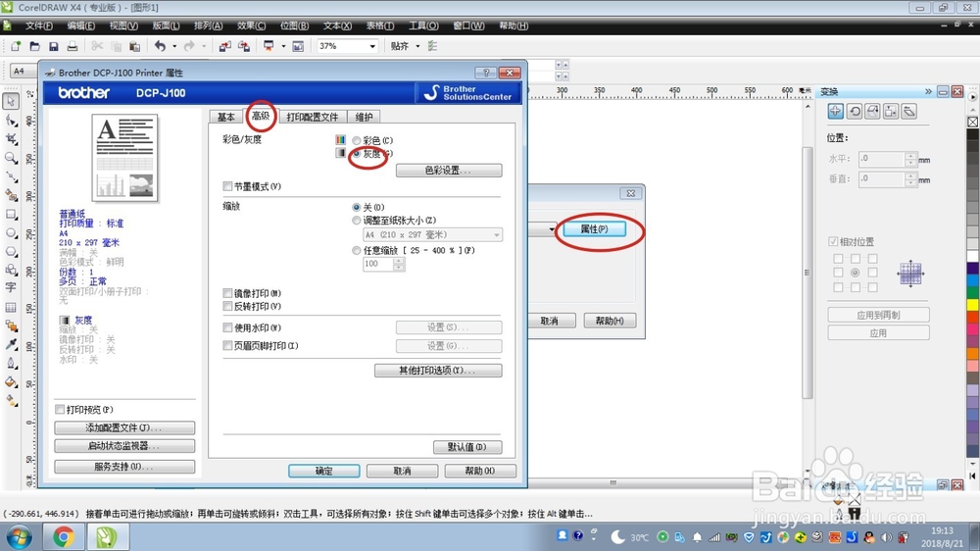Viewport: 980px width, 551px height.
Task: Open the 位图(B) menu
Action: (x=294, y=25)
